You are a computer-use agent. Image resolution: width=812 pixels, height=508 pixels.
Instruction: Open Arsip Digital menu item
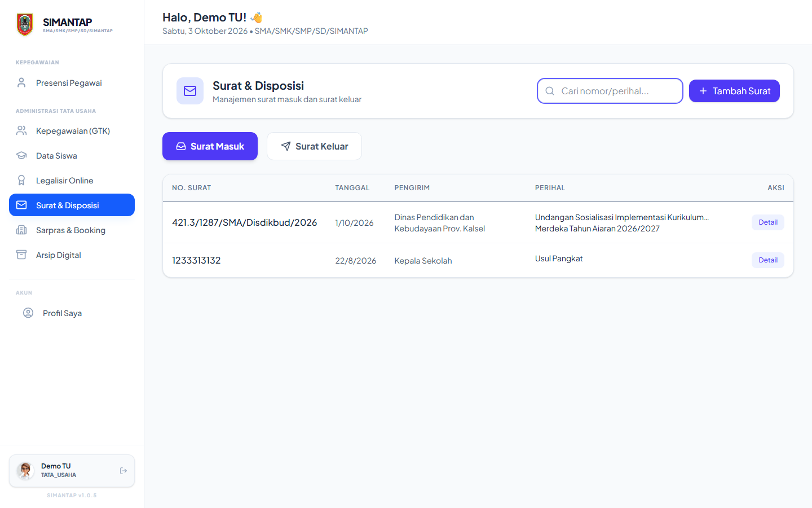pos(72,255)
